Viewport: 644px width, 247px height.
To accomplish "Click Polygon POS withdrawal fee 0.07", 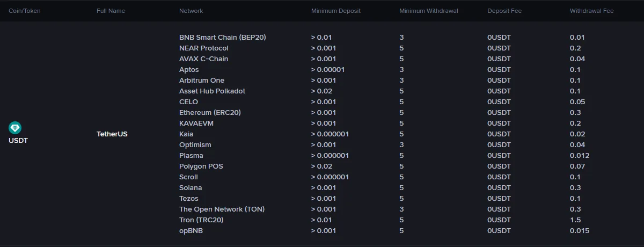I will tap(577, 166).
